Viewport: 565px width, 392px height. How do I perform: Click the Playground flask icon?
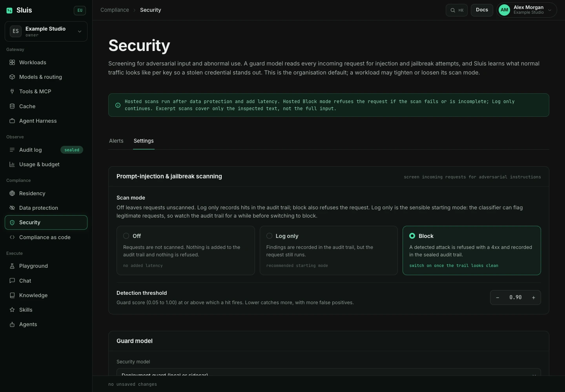[x=12, y=266]
